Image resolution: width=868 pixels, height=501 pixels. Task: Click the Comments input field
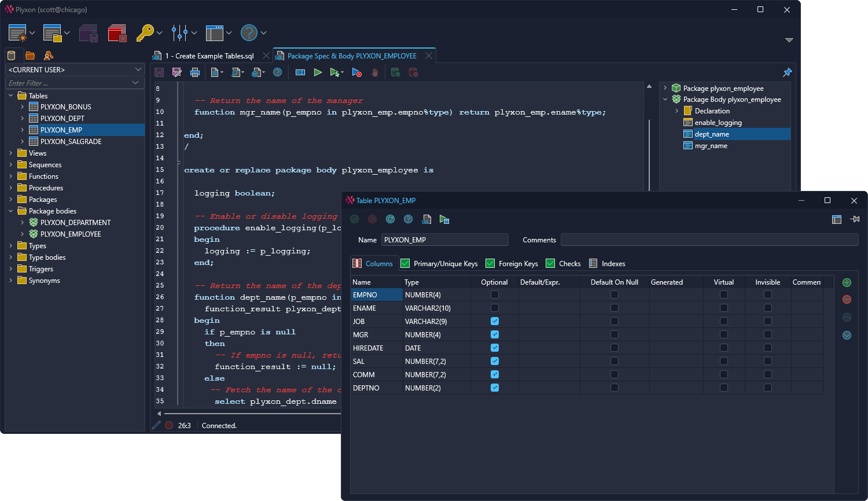coord(709,240)
